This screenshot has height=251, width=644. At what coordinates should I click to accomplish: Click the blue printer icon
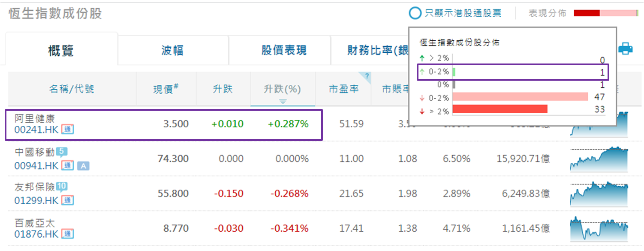pos(626,48)
